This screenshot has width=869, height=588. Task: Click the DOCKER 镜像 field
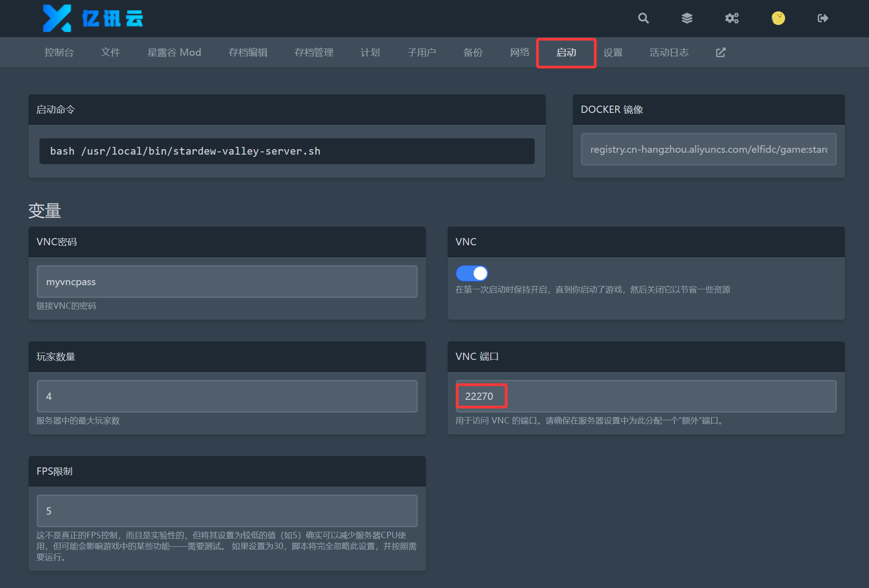(x=708, y=149)
